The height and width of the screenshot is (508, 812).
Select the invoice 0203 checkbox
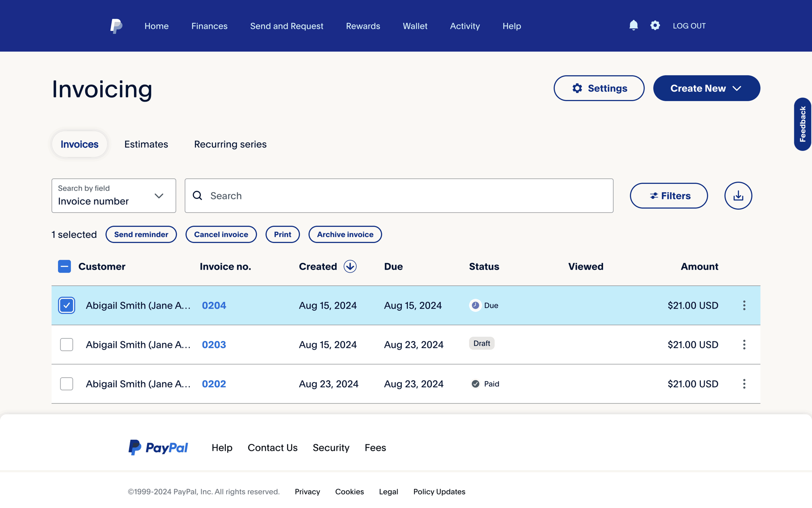(x=66, y=345)
